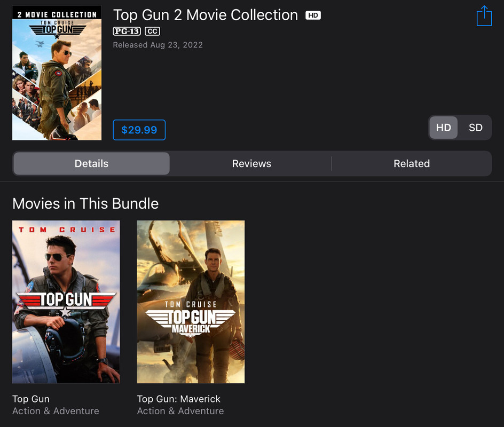Open the Top Gun: Maverick poster
The width and height of the screenshot is (504, 427).
coord(191,302)
